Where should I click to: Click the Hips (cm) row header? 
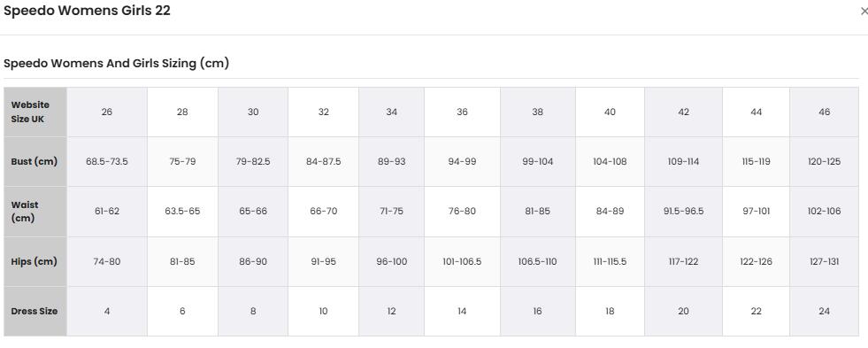pos(35,261)
